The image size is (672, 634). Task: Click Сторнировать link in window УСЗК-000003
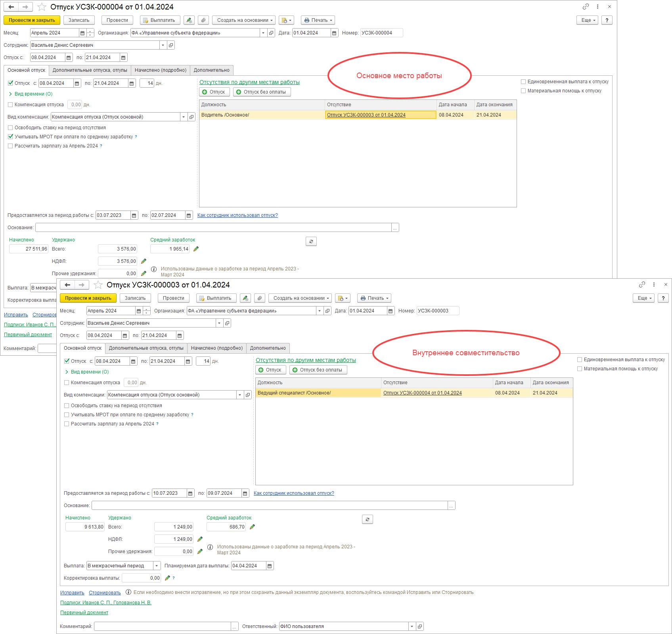[x=105, y=593]
